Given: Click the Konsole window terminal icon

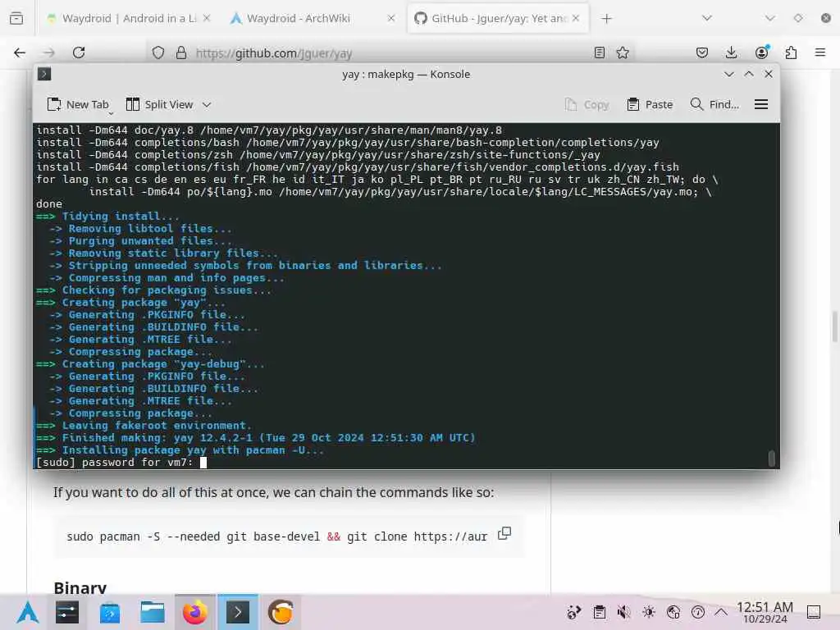Looking at the screenshot, I should pos(44,74).
